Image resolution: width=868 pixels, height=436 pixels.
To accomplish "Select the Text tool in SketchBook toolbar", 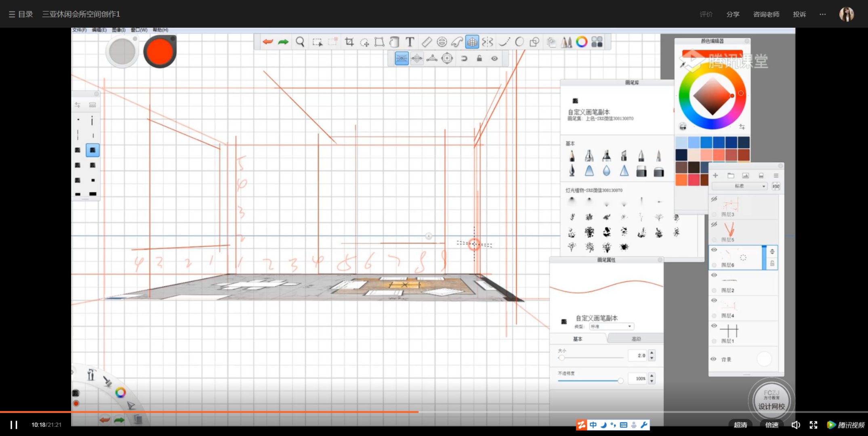I will click(410, 42).
